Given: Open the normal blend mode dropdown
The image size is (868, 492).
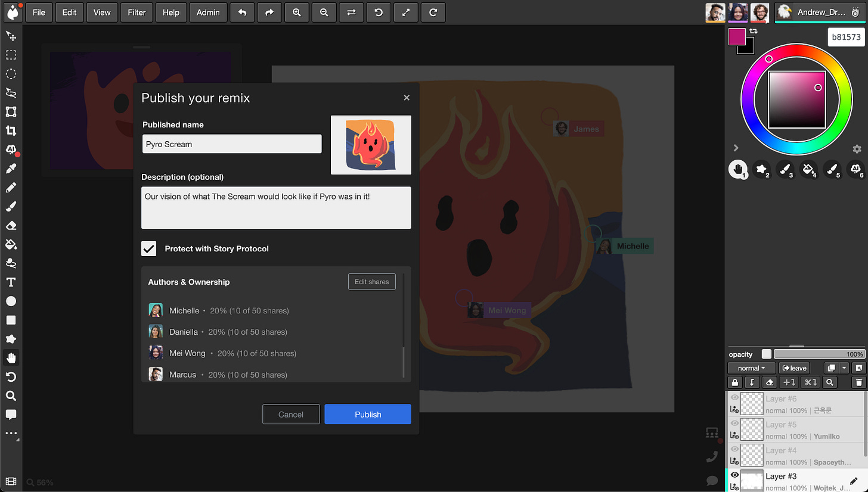Looking at the screenshot, I should 751,368.
